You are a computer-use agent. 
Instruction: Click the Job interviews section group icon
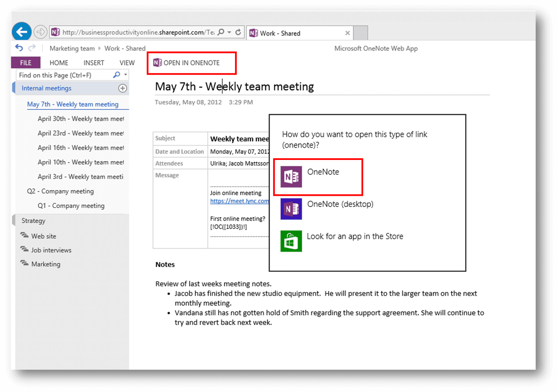point(24,249)
